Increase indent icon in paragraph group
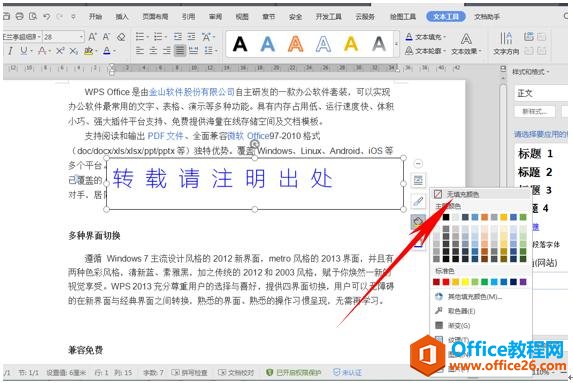Screen dimensions: 573x383 [x=191, y=37]
